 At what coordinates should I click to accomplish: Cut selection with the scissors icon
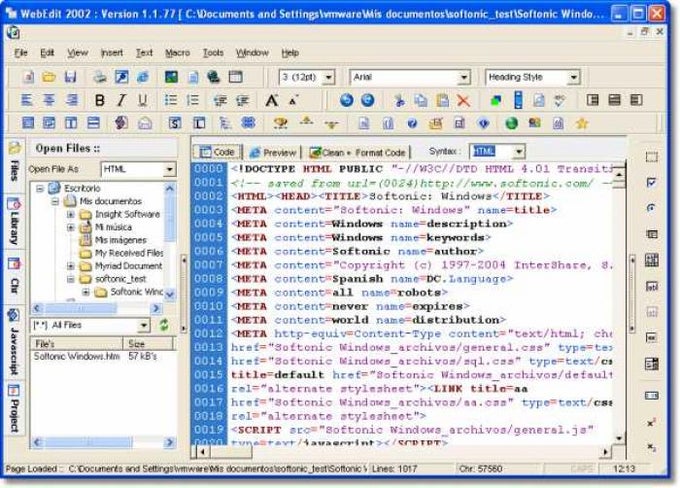tap(399, 101)
